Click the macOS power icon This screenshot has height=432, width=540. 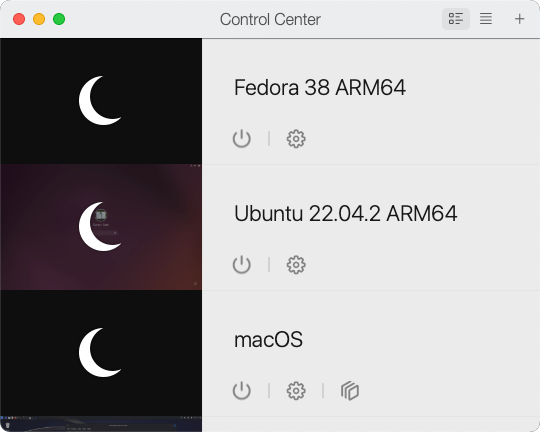pyautogui.click(x=241, y=391)
